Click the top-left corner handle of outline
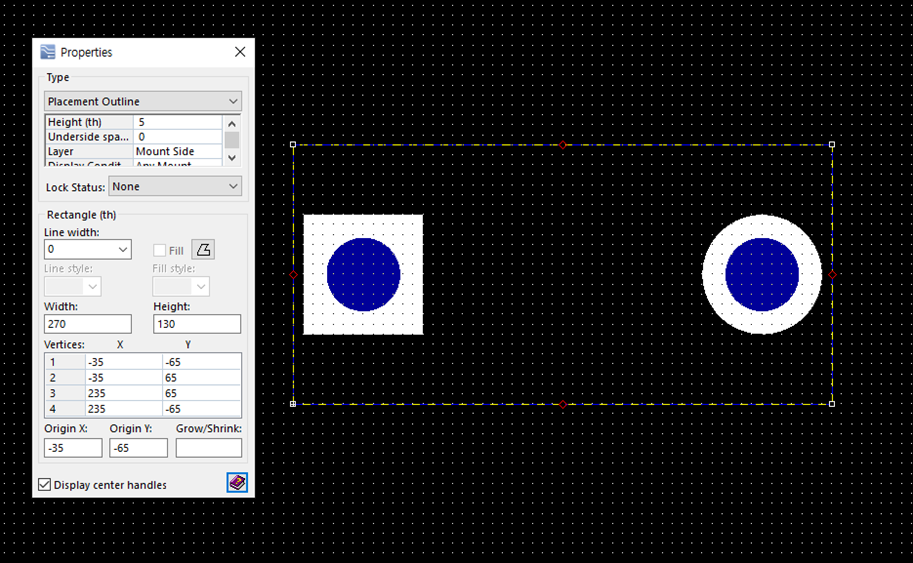Image resolution: width=913 pixels, height=563 pixels. 293,144
